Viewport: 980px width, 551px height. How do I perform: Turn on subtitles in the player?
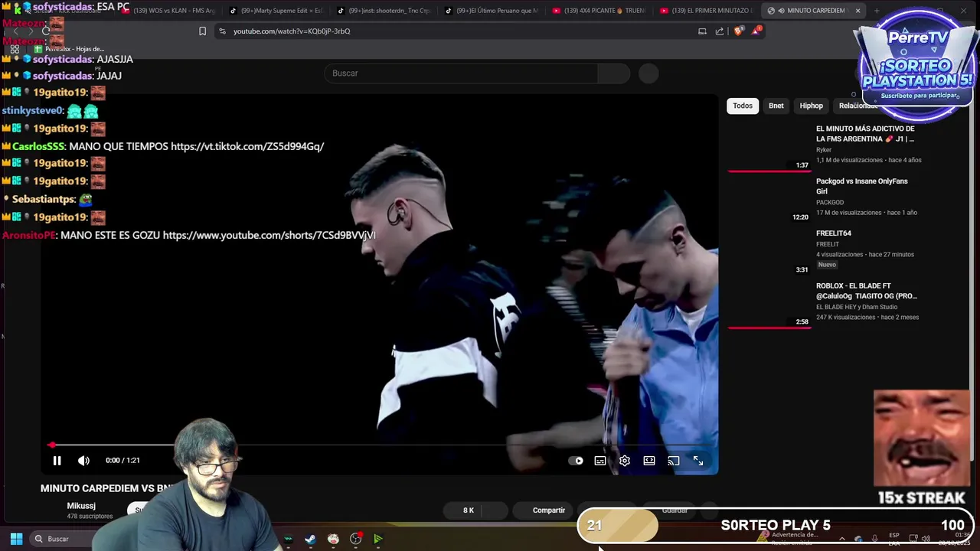point(600,461)
